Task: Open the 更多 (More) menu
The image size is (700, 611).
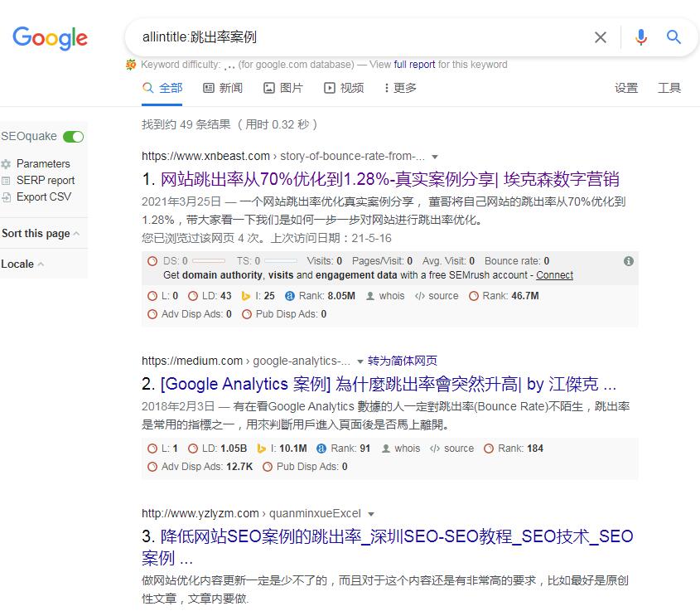Action: (400, 88)
